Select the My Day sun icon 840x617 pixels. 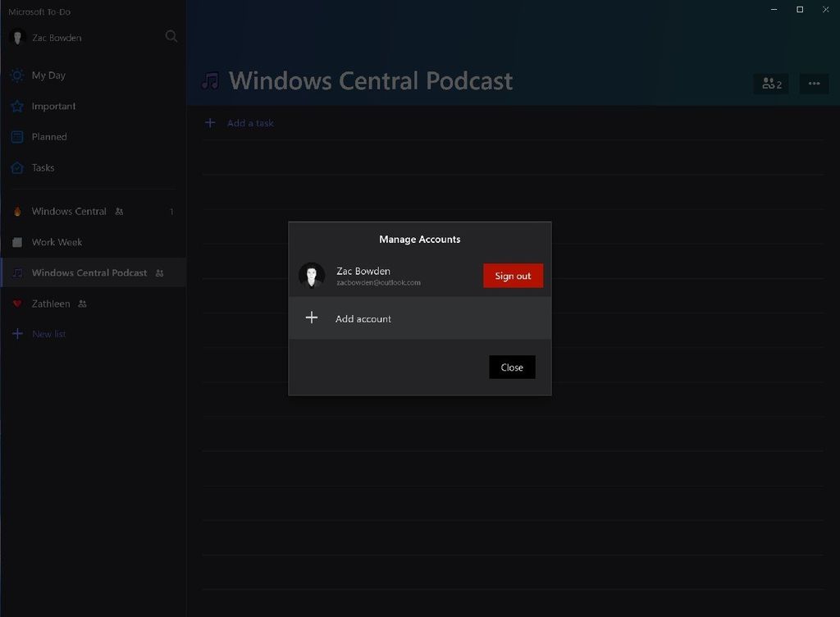tap(16, 75)
